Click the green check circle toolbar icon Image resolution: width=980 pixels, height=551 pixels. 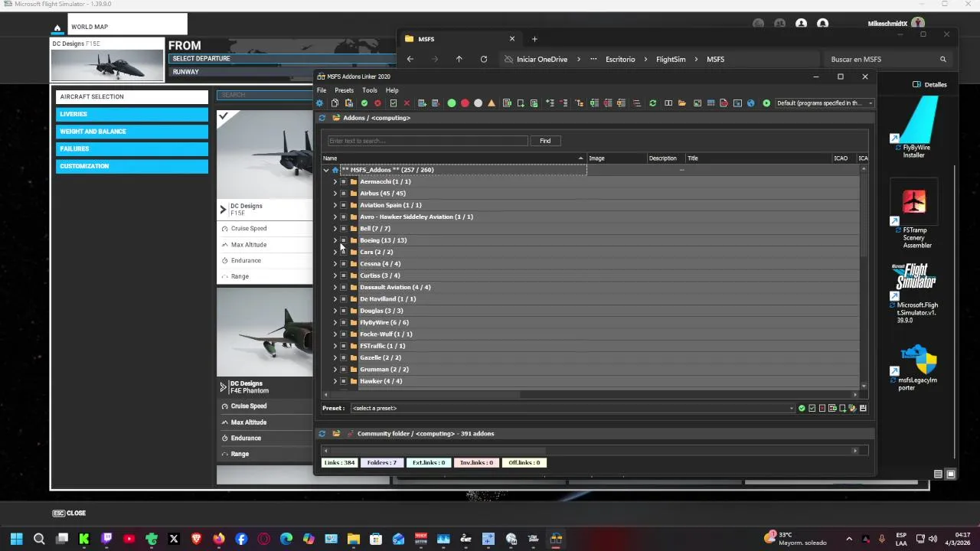click(x=364, y=103)
